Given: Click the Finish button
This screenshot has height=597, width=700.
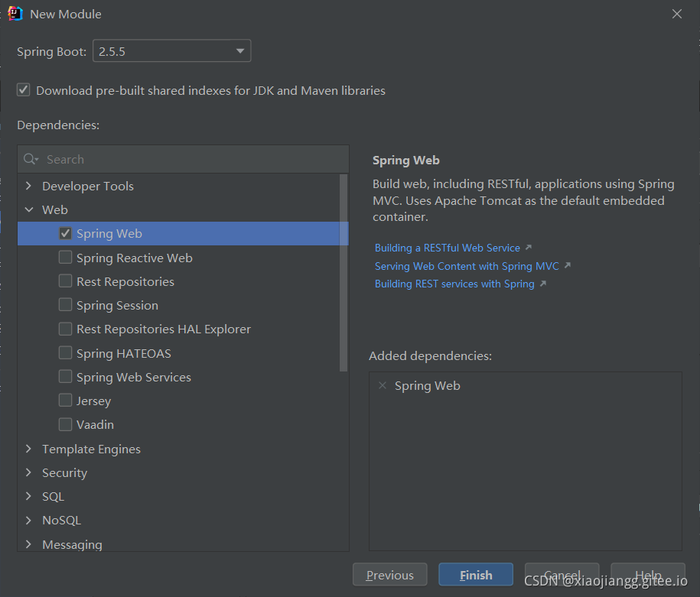Looking at the screenshot, I should click(476, 575).
